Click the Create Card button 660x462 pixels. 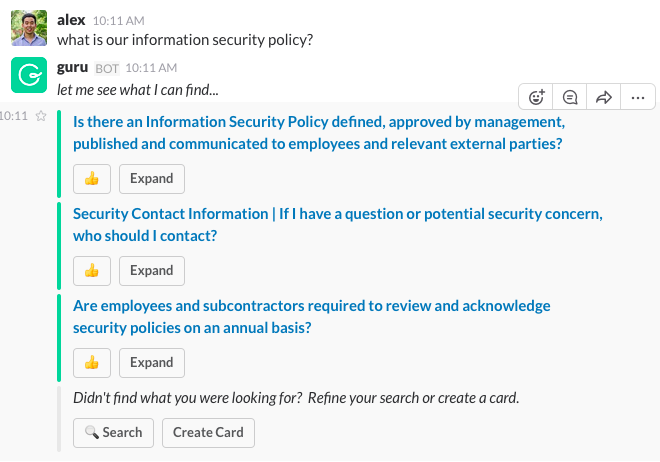[208, 433]
